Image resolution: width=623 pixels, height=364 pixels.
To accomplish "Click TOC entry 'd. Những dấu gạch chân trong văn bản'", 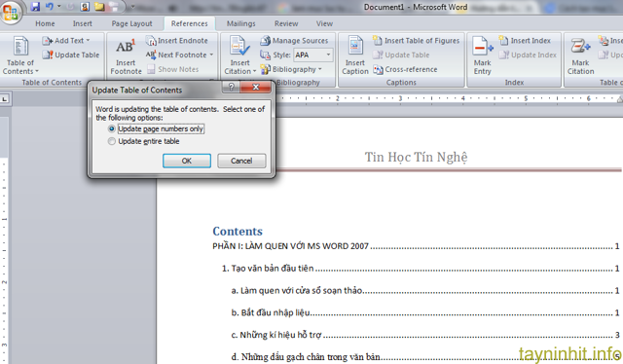I will tap(306, 357).
